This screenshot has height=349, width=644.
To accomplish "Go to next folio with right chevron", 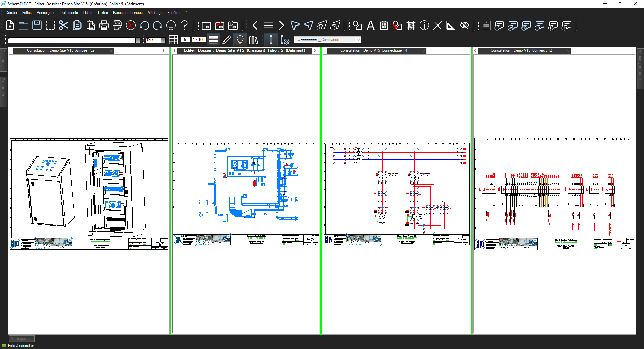I will click(282, 26).
